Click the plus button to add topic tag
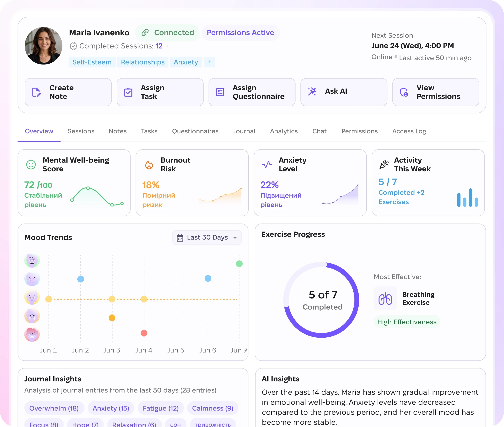Image resolution: width=504 pixels, height=427 pixels. point(209,62)
